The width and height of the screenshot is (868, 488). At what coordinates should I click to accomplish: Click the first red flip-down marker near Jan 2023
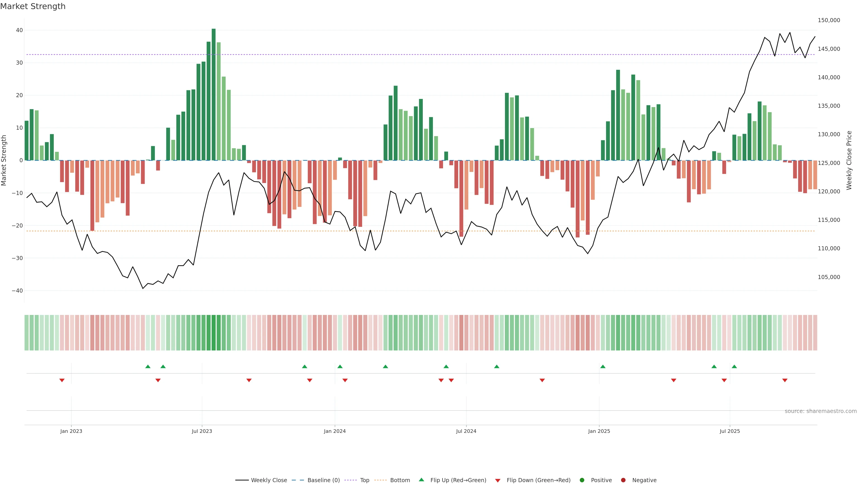pos(62,380)
